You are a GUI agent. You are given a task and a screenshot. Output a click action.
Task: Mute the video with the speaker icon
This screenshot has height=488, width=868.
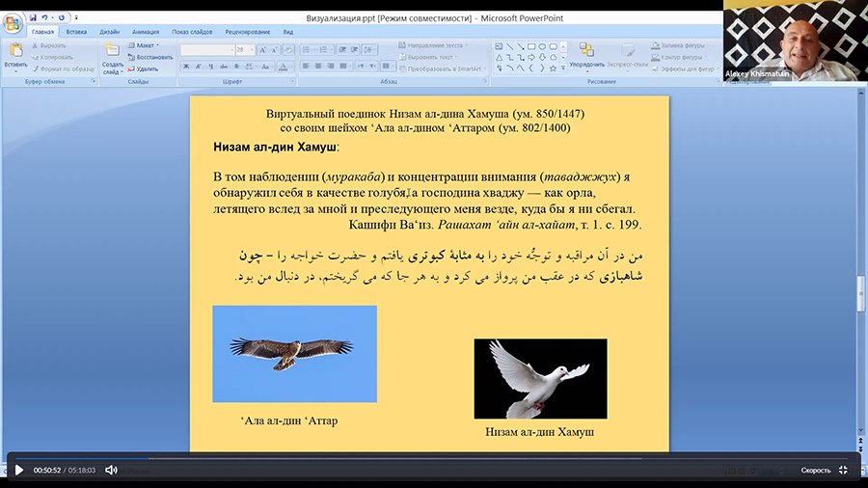click(111, 470)
